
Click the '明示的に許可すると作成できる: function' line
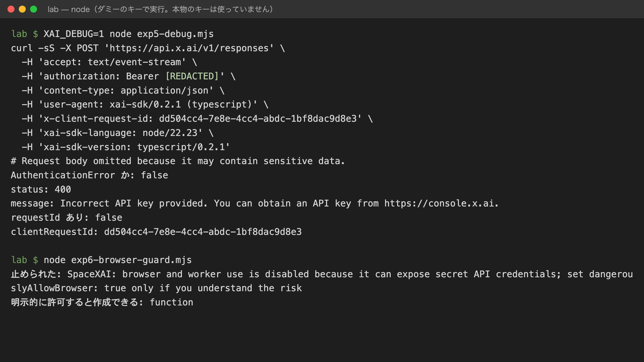(102, 302)
